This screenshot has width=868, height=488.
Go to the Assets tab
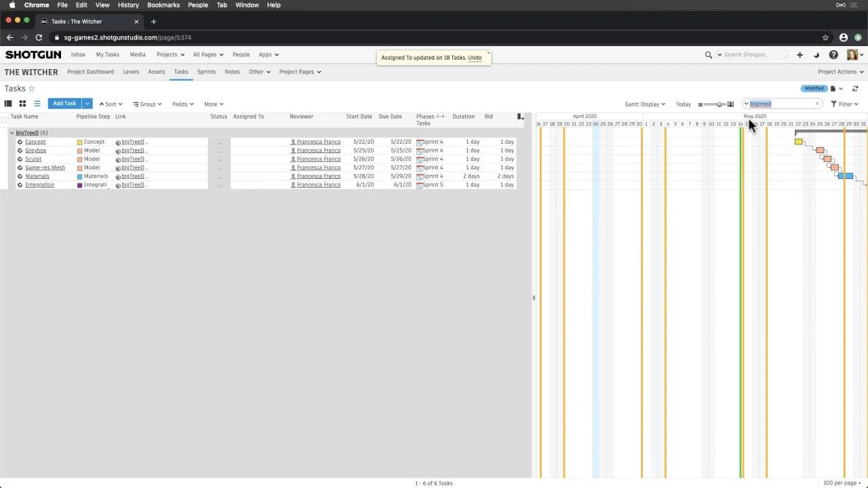(x=157, y=72)
